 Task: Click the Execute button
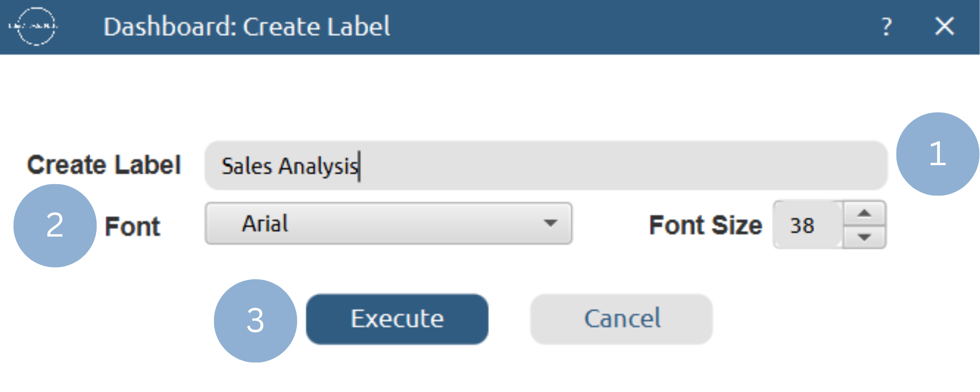click(397, 319)
